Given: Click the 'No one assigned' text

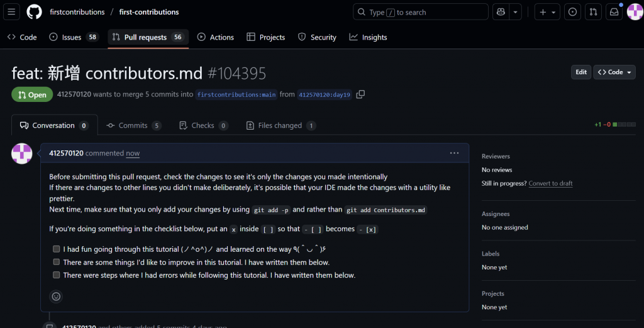Looking at the screenshot, I should (x=505, y=227).
